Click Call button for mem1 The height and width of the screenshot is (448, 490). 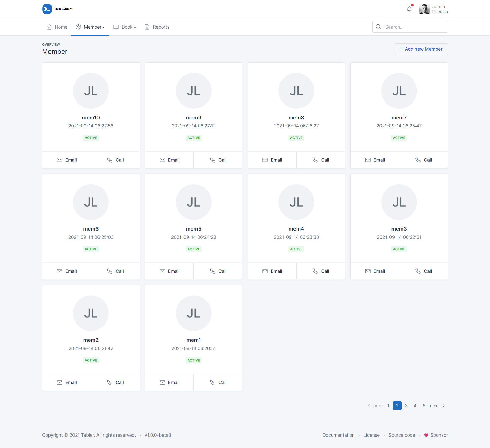point(218,382)
